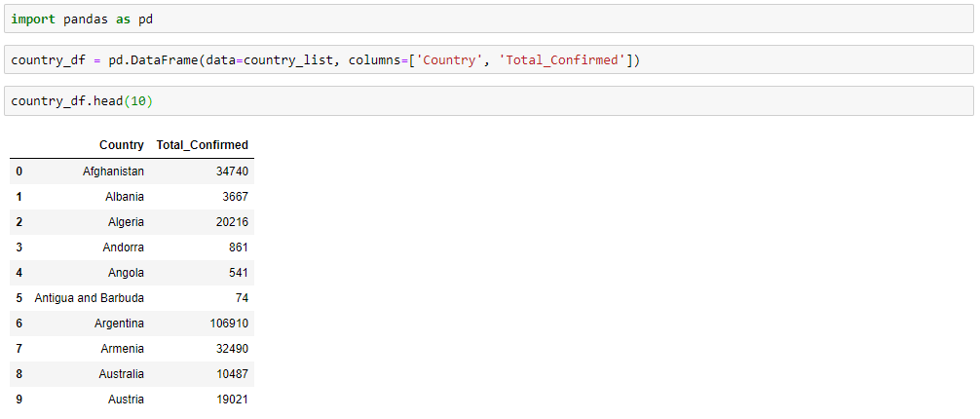
Task: Click the 'Antigua and Barbuda' cell
Action: coord(90,297)
